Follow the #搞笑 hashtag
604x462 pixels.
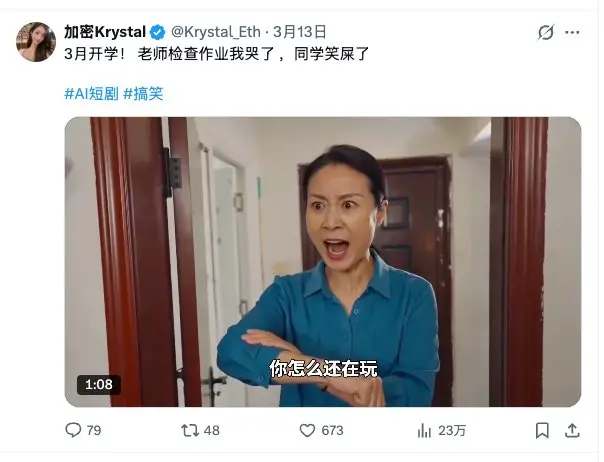143,94
